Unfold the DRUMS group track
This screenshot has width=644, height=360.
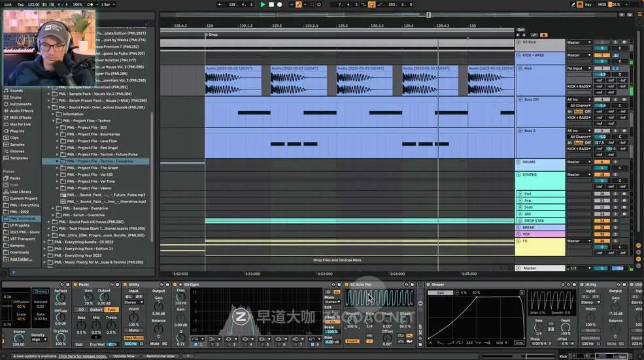point(518,162)
